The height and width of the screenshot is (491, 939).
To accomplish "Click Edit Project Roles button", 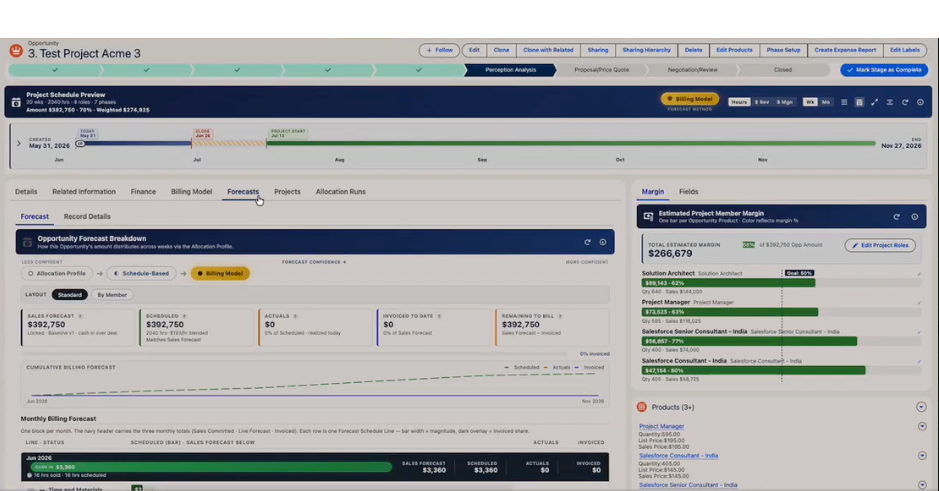I will [880, 246].
